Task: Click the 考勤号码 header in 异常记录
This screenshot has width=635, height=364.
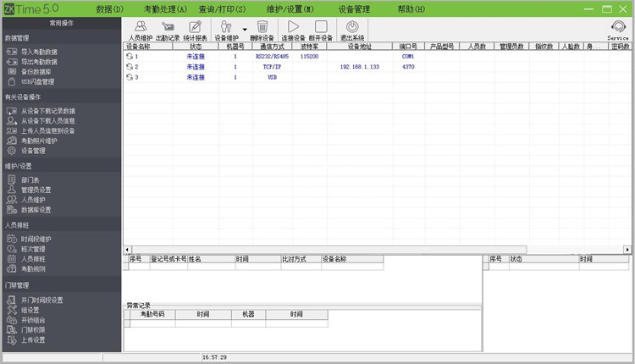Action: pyautogui.click(x=152, y=314)
